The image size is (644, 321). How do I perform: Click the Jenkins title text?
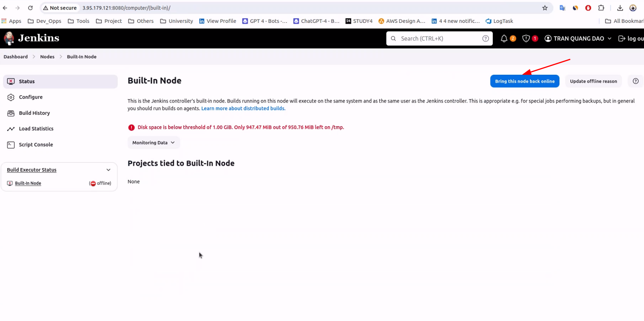pyautogui.click(x=38, y=38)
